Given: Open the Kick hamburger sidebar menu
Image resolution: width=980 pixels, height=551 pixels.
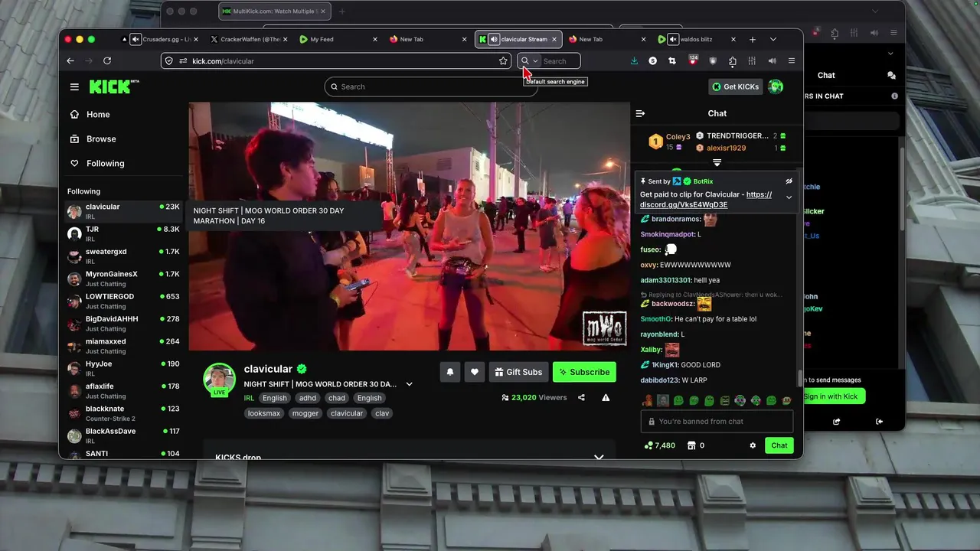Looking at the screenshot, I should [x=74, y=86].
